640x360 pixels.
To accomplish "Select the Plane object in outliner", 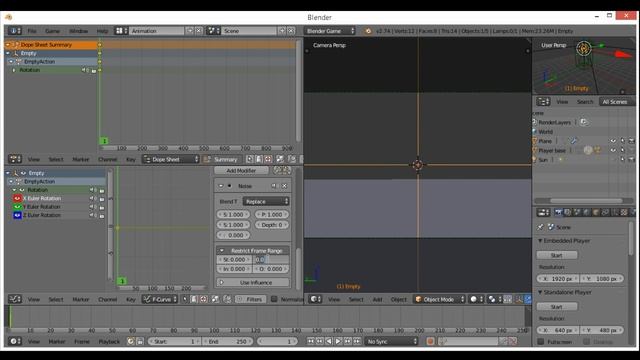I will click(545, 141).
